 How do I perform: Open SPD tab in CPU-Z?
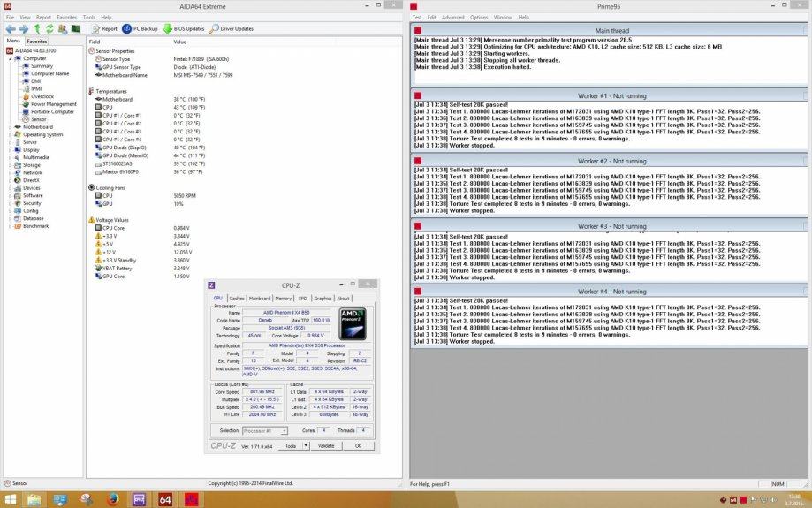point(302,299)
